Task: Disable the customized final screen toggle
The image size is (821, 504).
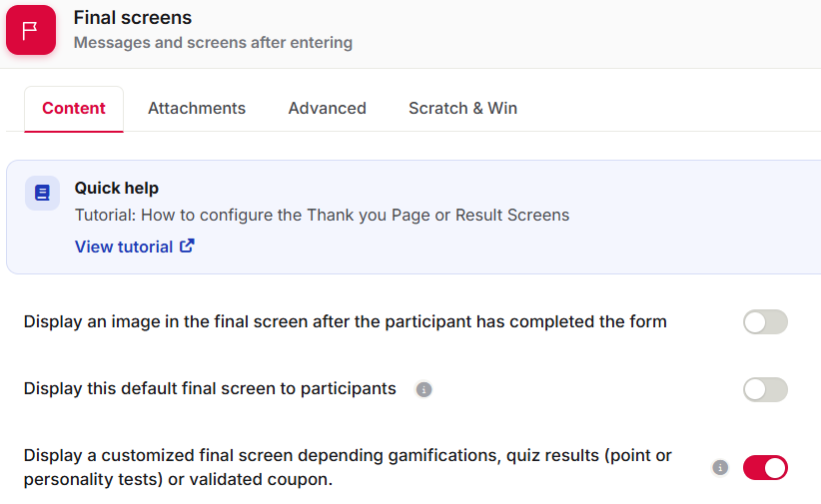Action: pos(765,467)
